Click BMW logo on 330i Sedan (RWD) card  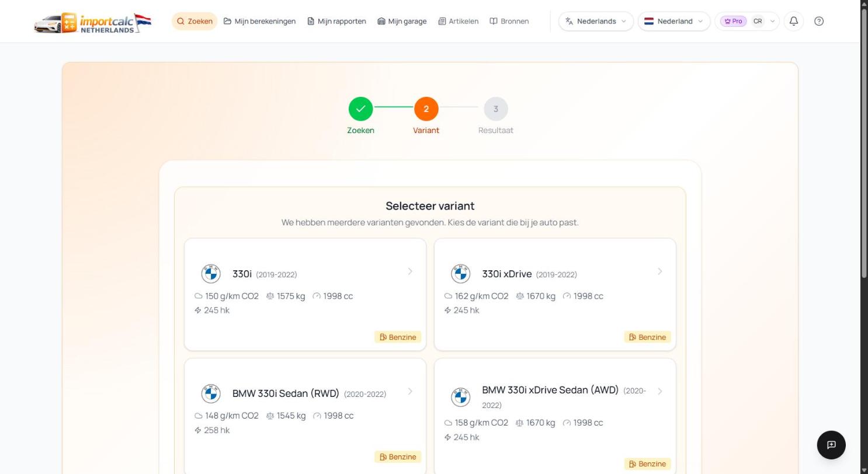click(x=211, y=393)
